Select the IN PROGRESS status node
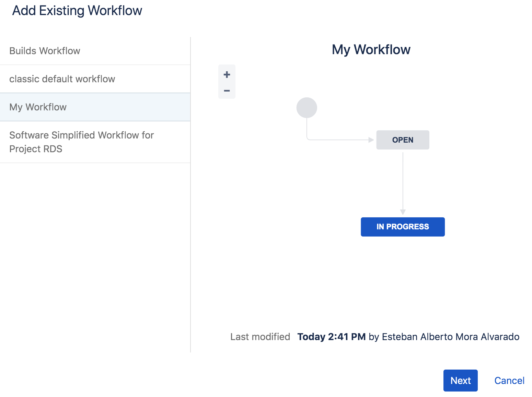Viewport: 532px width, 397px height. tap(403, 227)
